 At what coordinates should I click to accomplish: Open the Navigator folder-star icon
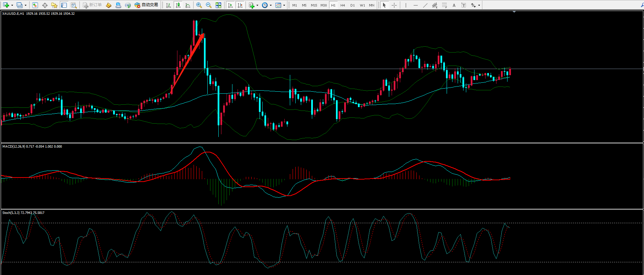coord(54,5)
